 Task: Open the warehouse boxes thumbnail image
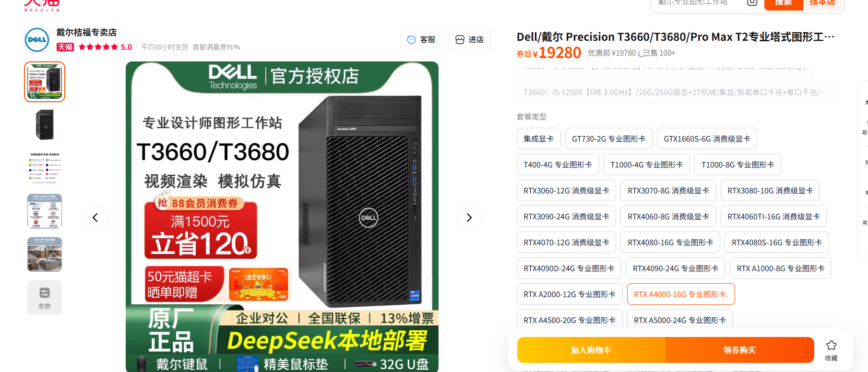point(45,254)
